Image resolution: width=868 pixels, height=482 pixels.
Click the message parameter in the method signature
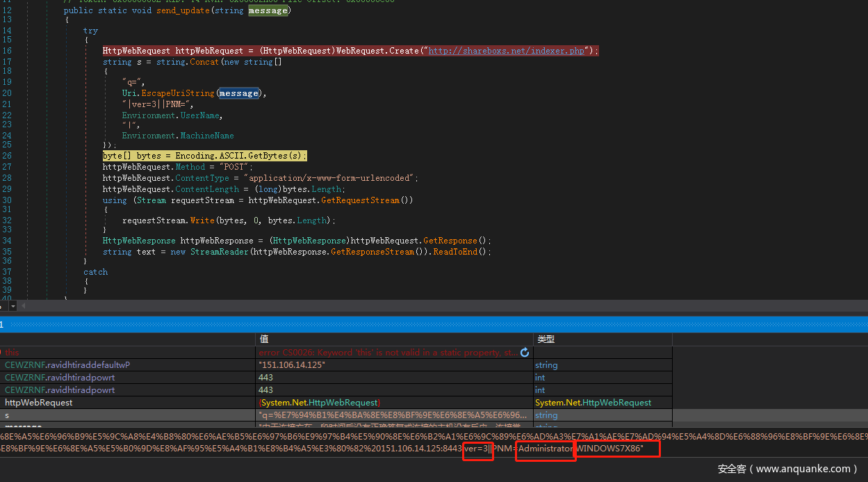268,10
